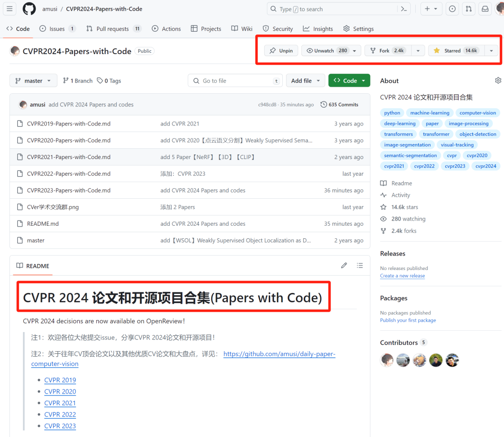Screen dimensions: 504x437
Task: Open the CVPR 2022 README link
Action: (60, 414)
